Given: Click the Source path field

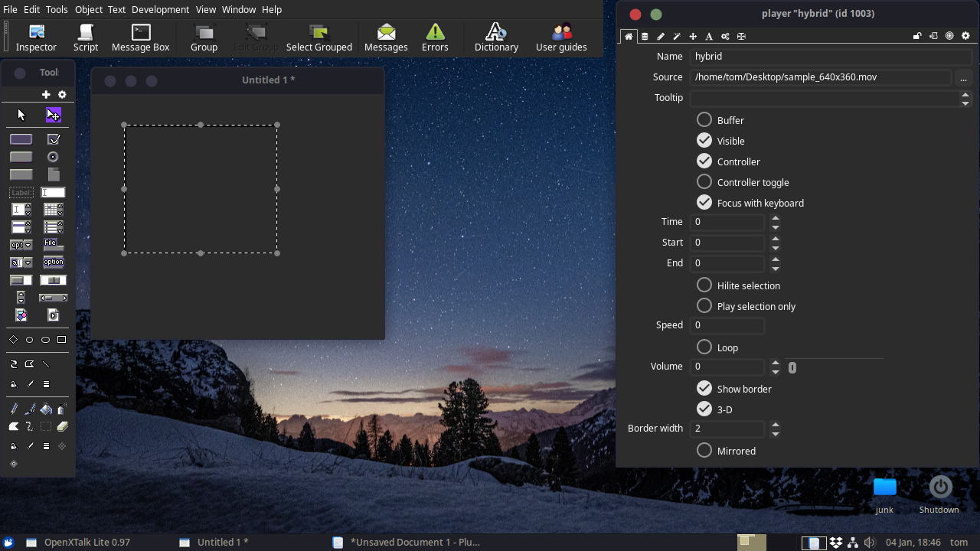Looking at the screenshot, I should pos(820,77).
